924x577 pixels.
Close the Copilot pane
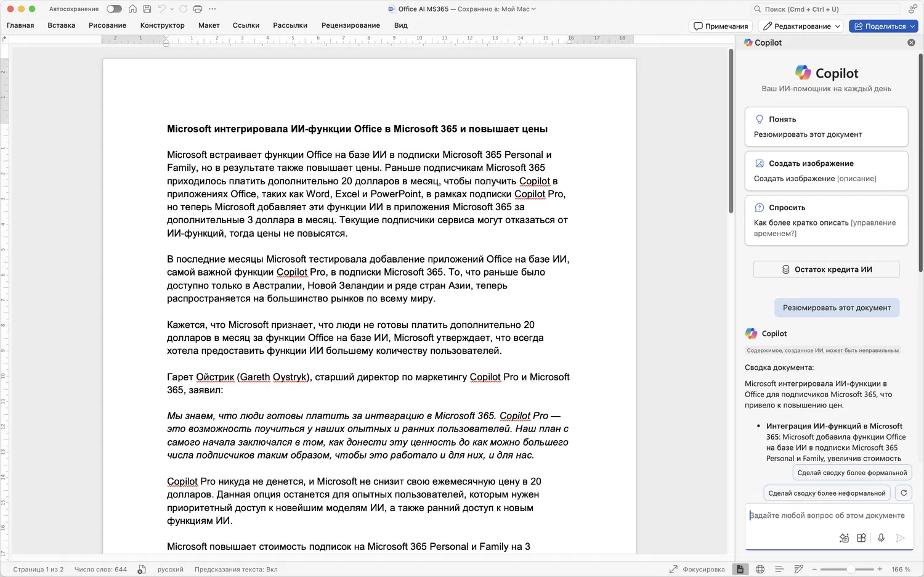click(911, 43)
